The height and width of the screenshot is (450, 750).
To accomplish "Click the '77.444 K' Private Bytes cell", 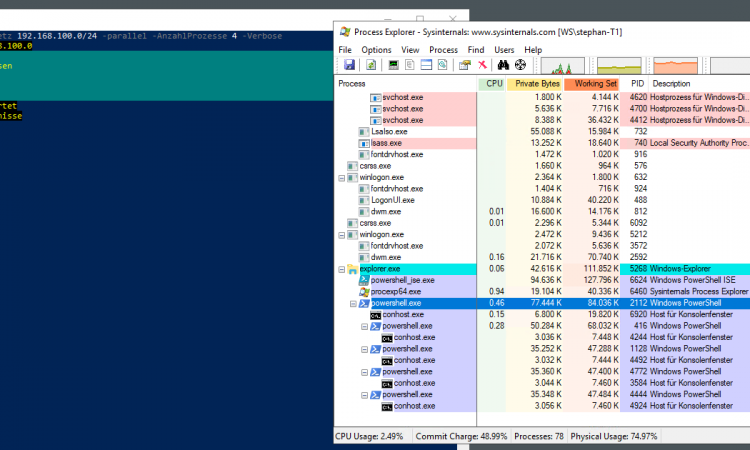I will pos(546,303).
